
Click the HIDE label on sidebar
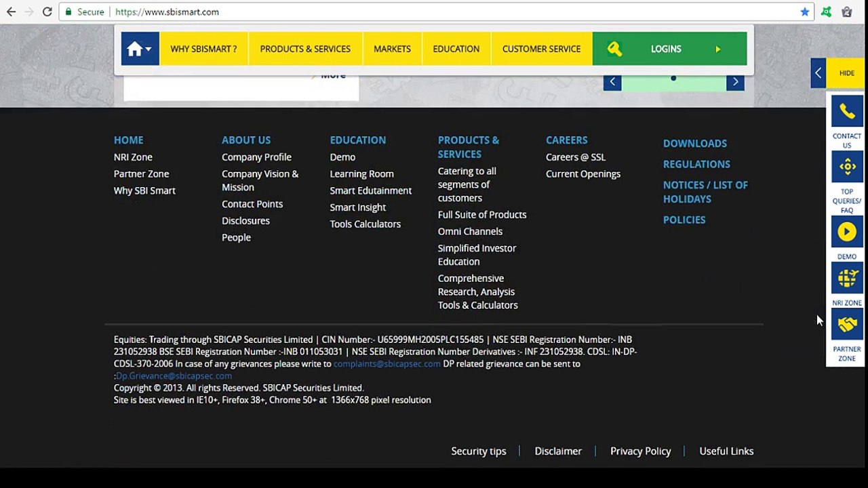click(846, 73)
